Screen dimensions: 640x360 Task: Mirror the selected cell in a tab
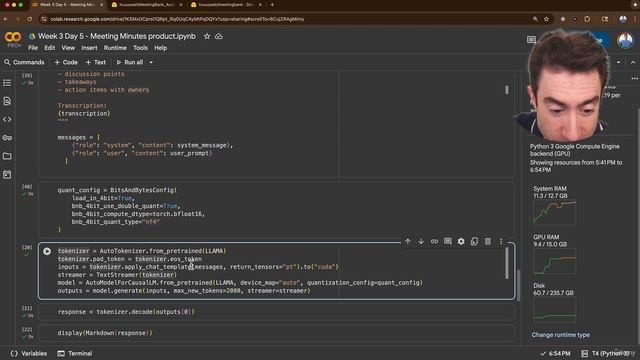pyautogui.click(x=474, y=242)
